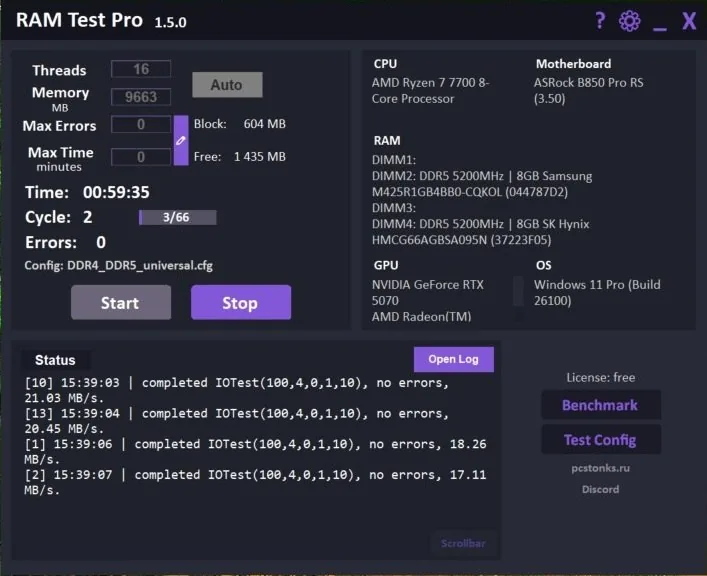Image resolution: width=707 pixels, height=576 pixels.
Task: Open the Discord link
Action: pos(600,489)
